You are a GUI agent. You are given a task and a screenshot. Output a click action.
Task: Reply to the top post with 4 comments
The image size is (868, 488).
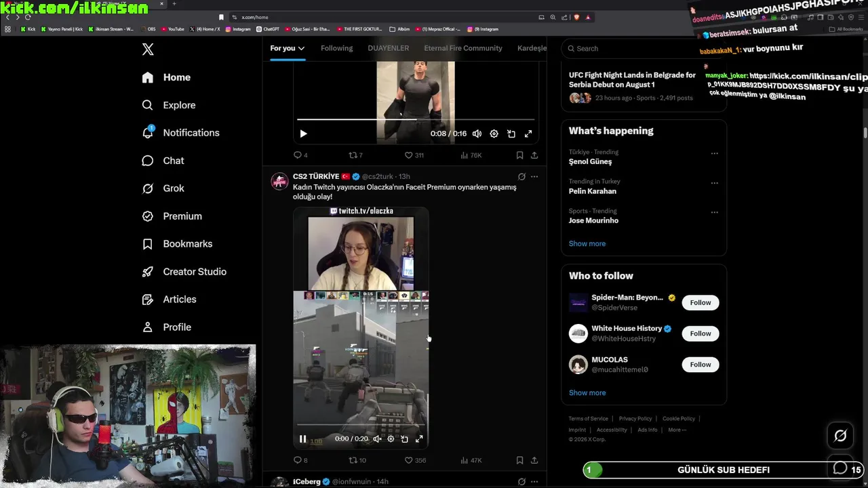(300, 155)
